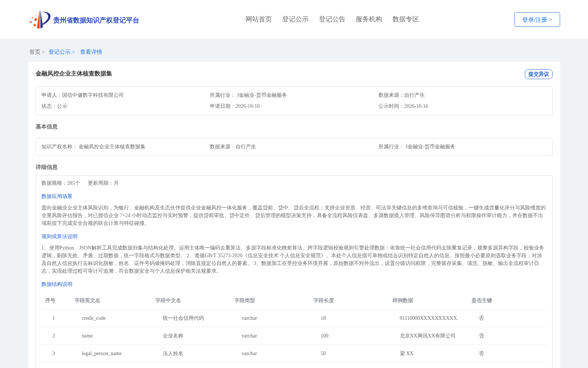Click the 数据应用场景 heading
Viewport: 588px width, 368px height.
57,196
